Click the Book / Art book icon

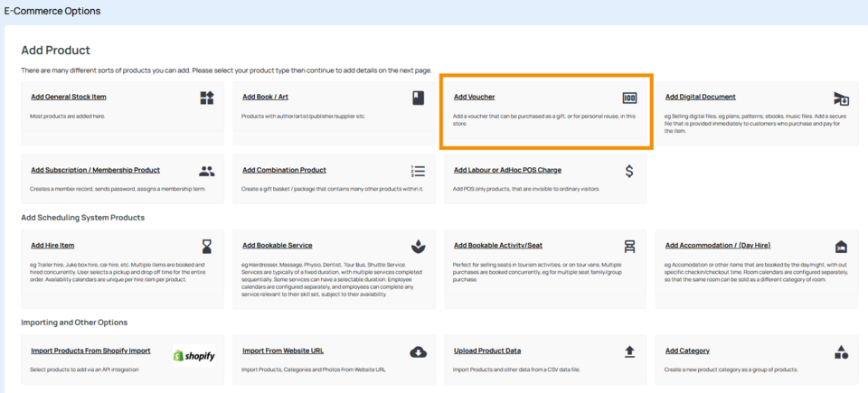pyautogui.click(x=418, y=98)
